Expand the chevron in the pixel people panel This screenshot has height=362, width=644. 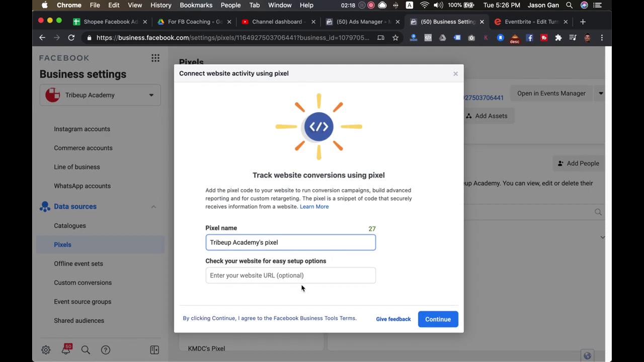coord(602,237)
